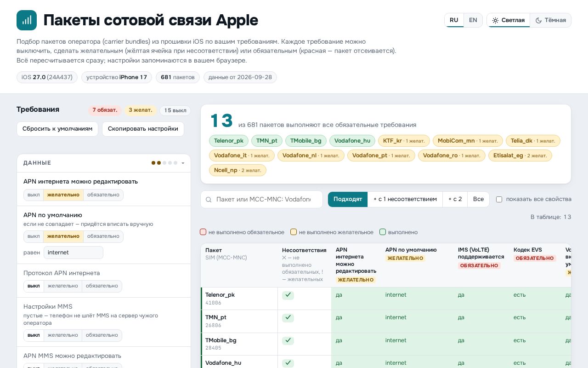The height and width of the screenshot is (368, 588).
Task: Click the signal-bars app logo icon
Action: click(x=27, y=20)
